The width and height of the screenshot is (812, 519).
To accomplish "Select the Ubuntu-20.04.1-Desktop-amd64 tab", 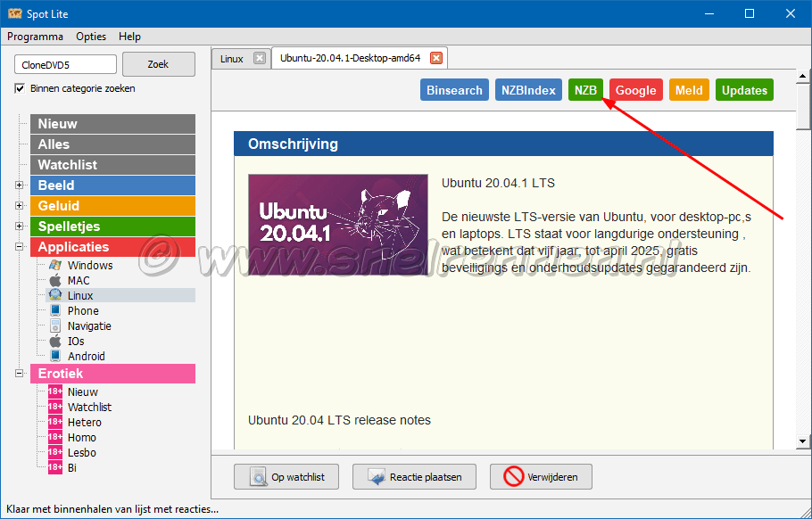I will pos(351,58).
